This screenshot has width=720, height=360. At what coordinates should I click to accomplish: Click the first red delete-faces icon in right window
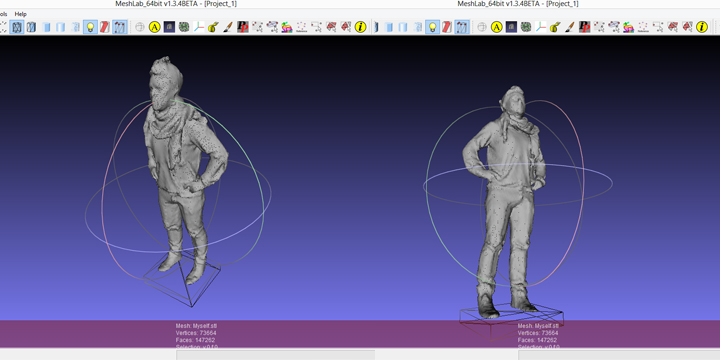point(672,27)
